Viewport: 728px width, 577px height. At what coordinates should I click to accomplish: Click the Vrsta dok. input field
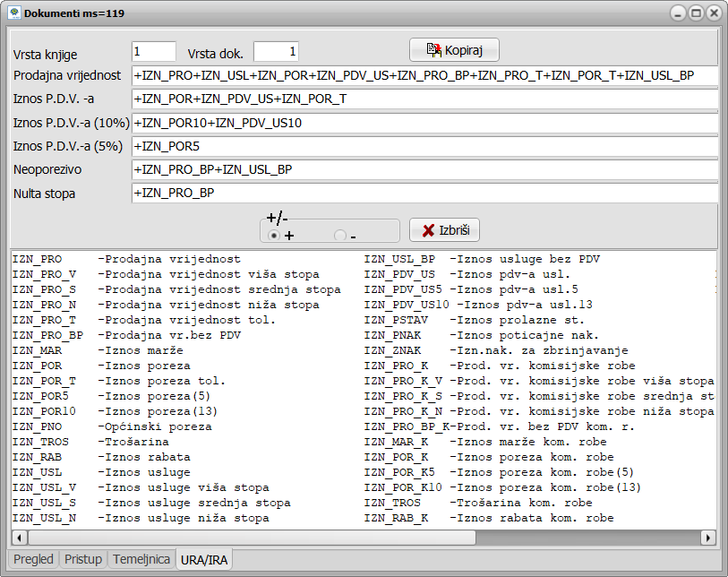pyautogui.click(x=276, y=52)
